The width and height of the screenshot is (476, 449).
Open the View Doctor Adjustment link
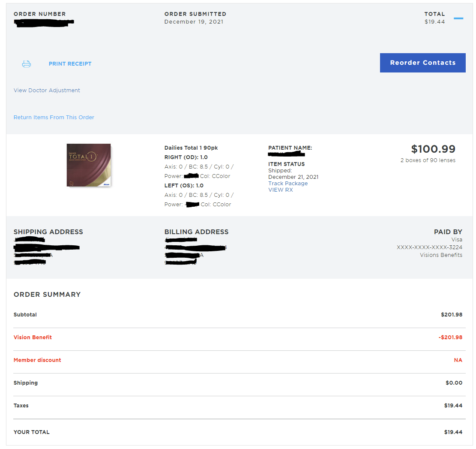47,90
